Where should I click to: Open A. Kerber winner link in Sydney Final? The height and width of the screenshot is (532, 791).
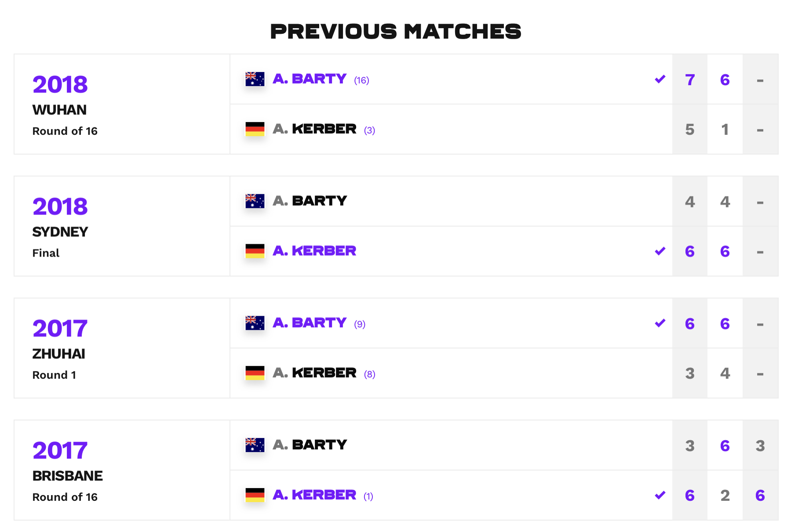314,251
